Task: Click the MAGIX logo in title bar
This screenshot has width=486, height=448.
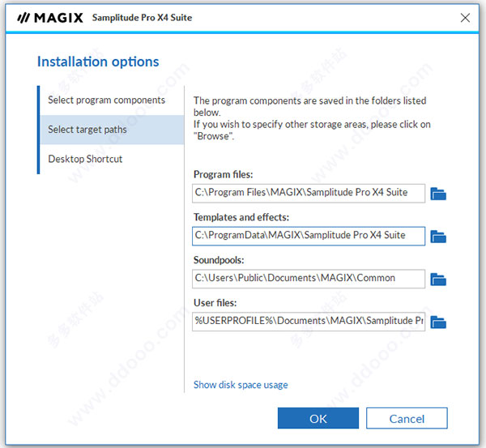Action: coord(50,18)
